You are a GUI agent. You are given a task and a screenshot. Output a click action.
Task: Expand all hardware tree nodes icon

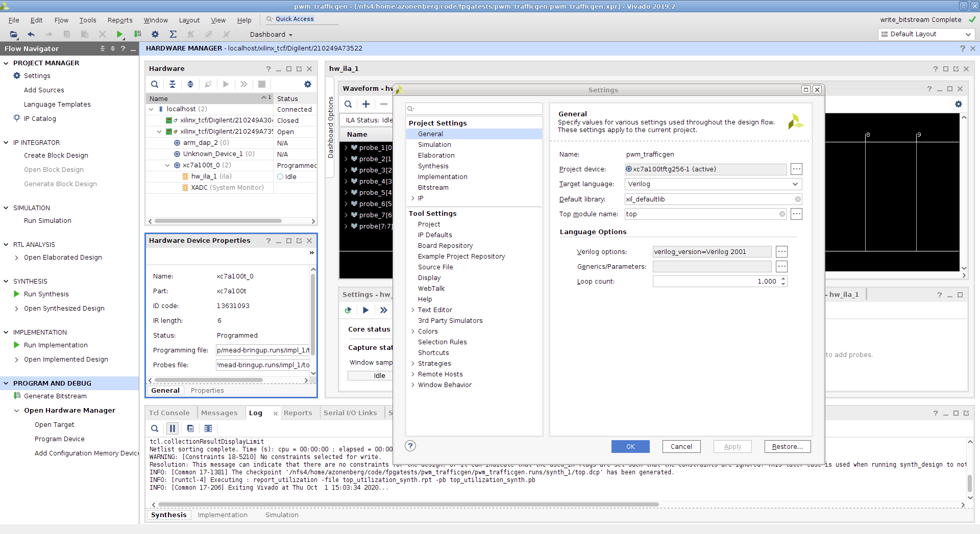[190, 84]
